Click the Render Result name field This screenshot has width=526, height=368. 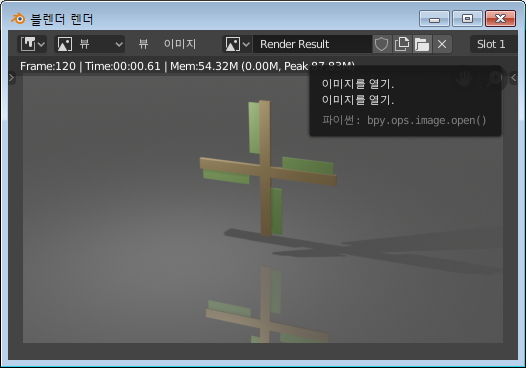[x=312, y=44]
